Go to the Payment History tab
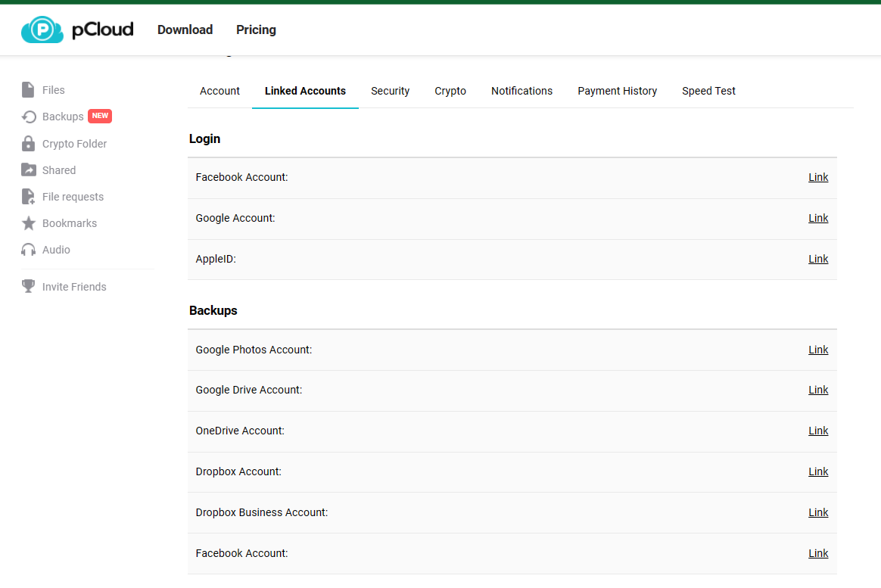This screenshot has height=588, width=881. click(x=618, y=91)
